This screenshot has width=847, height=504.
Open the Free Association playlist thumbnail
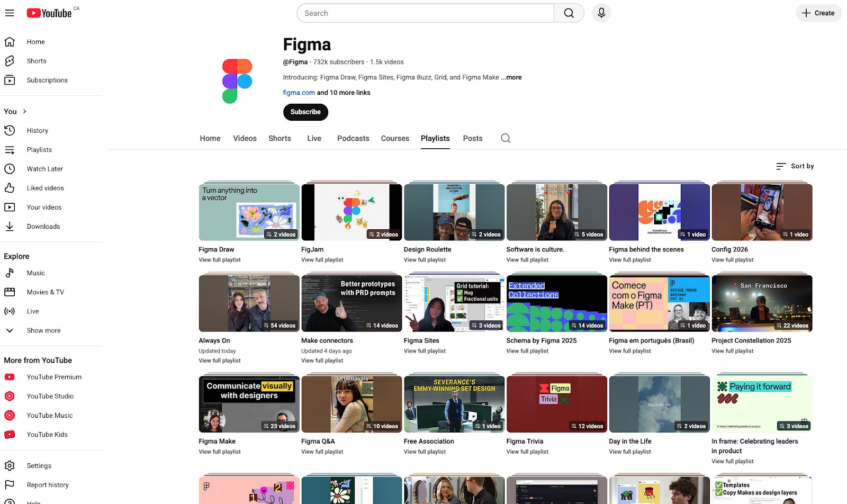[454, 404]
